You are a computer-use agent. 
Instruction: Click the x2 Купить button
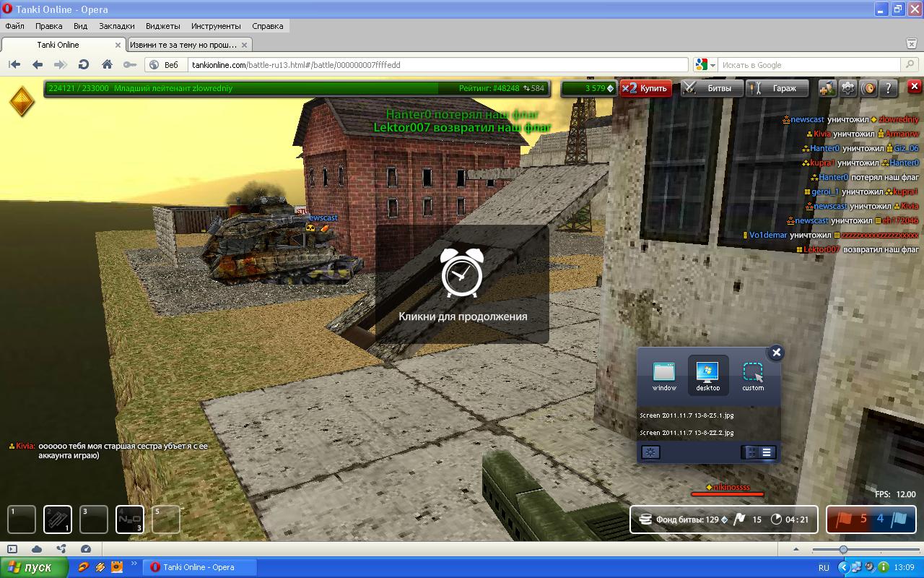point(646,88)
